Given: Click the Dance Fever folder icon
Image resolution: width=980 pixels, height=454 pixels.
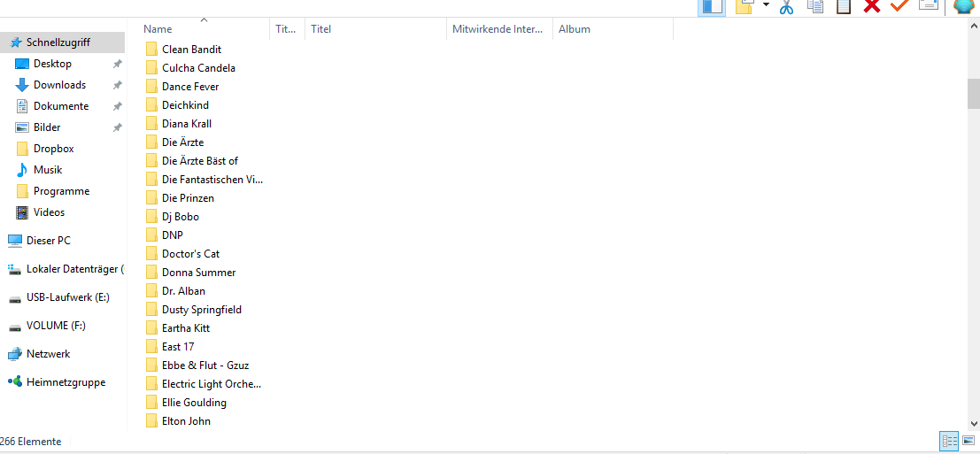Looking at the screenshot, I should click(x=151, y=87).
